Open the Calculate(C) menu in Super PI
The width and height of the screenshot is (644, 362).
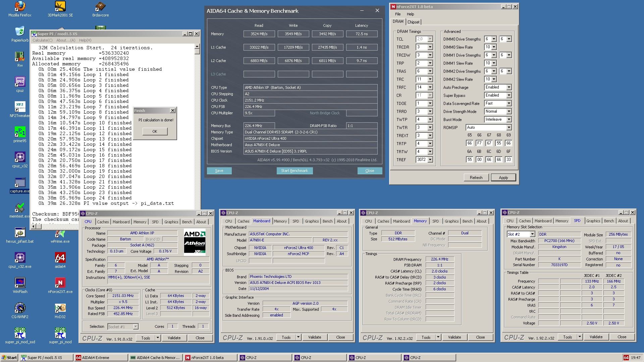(x=42, y=40)
